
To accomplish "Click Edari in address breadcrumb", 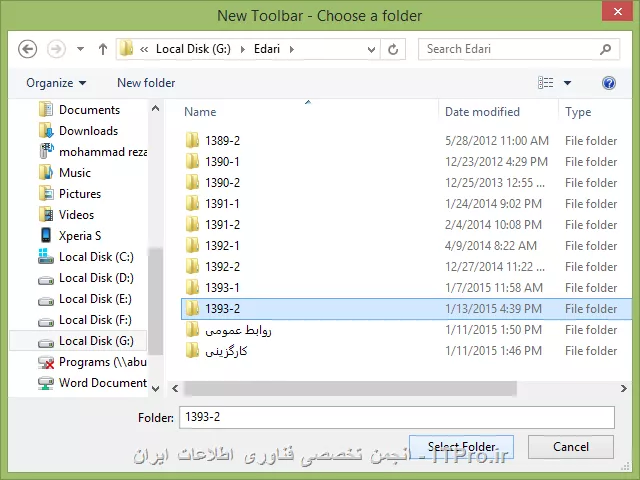I will tap(267, 49).
